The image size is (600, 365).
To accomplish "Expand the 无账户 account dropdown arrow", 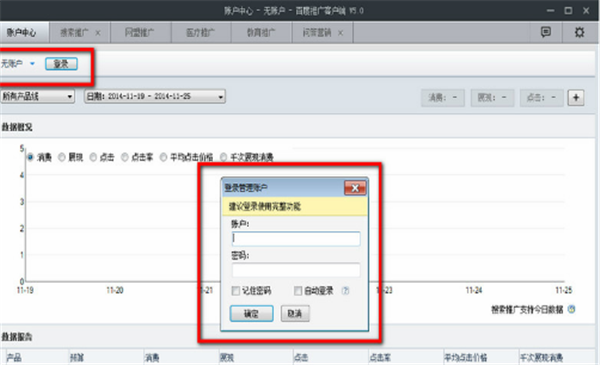I will [x=33, y=64].
